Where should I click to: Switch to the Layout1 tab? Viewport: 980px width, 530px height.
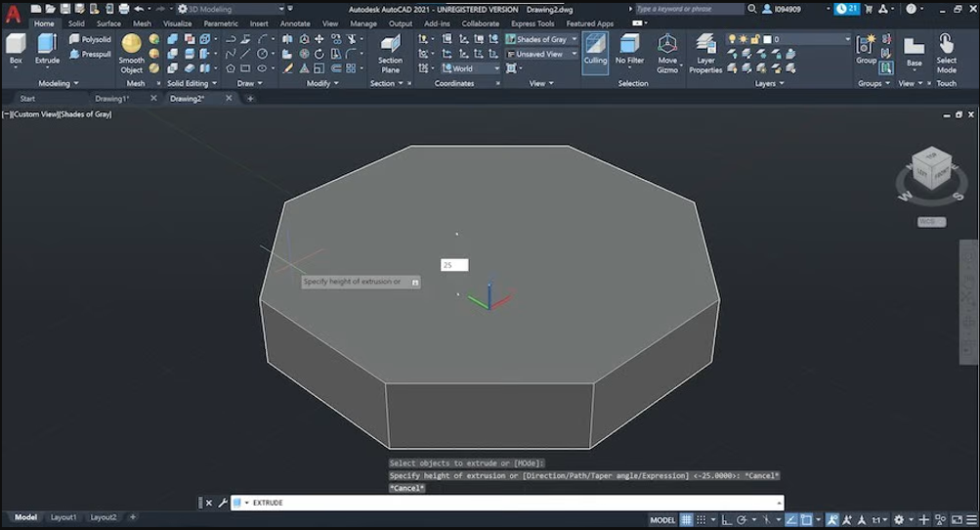click(64, 517)
